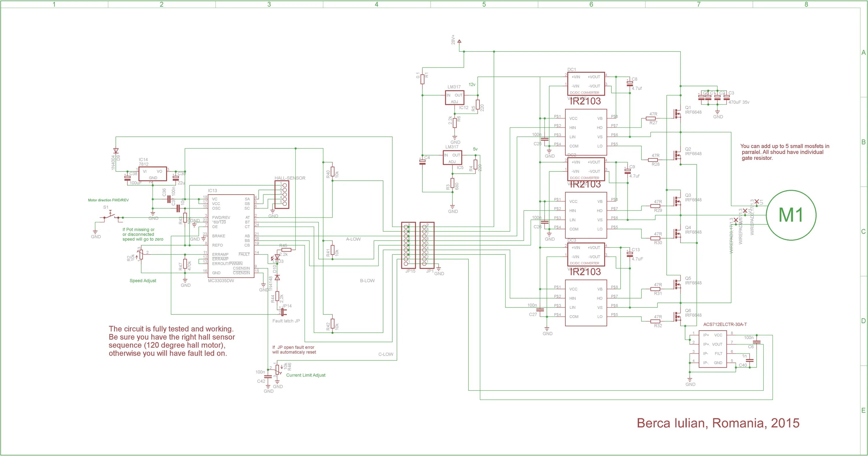Select the IC14 7812 regulator block
This screenshot has width=868, height=456.
153,174
